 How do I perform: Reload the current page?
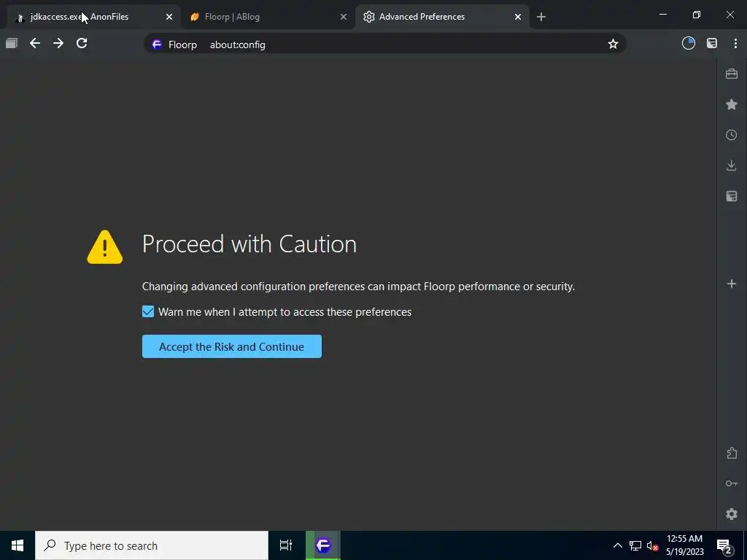pyautogui.click(x=82, y=43)
